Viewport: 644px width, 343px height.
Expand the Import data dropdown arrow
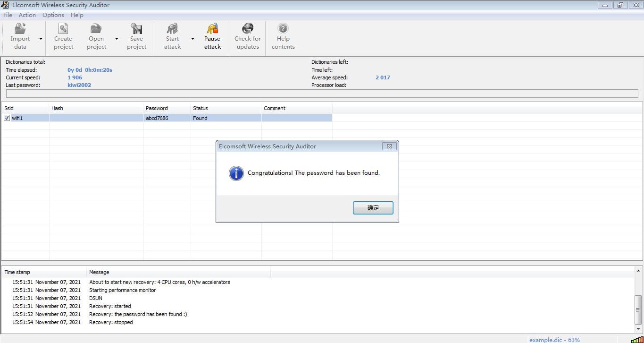tap(41, 39)
